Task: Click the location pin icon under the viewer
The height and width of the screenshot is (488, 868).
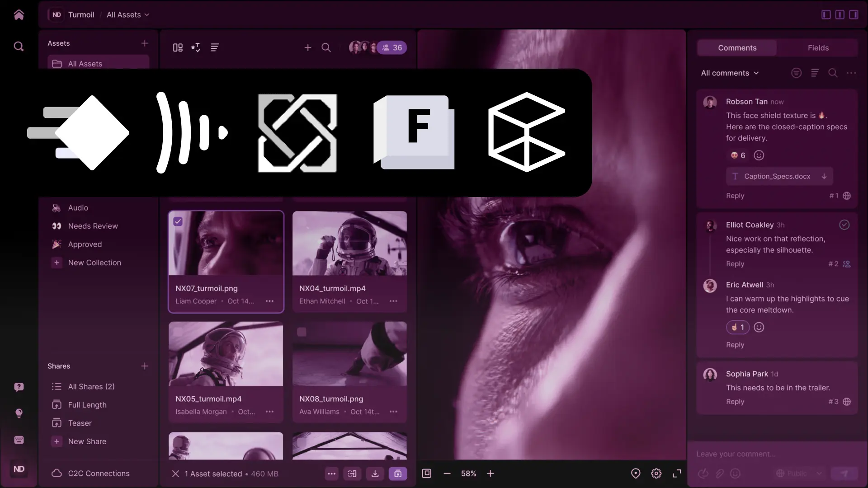Action: coord(636,474)
